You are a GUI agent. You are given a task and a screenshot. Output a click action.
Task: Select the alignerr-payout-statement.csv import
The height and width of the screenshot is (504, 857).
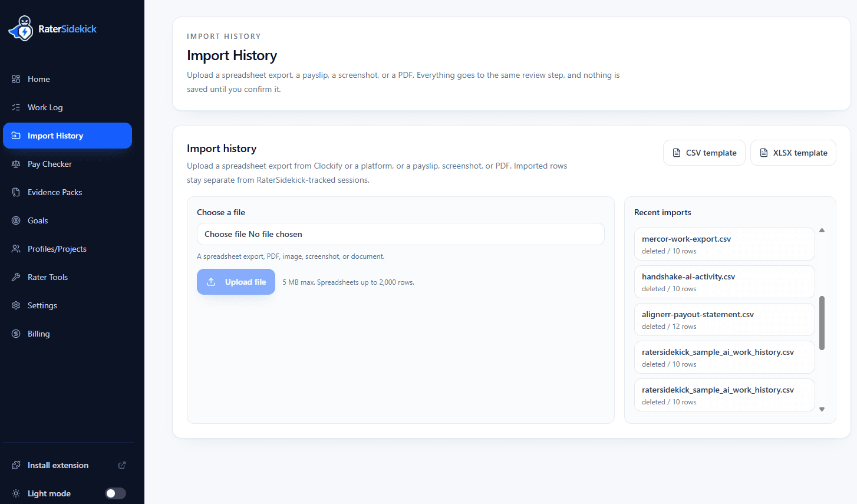click(x=724, y=319)
